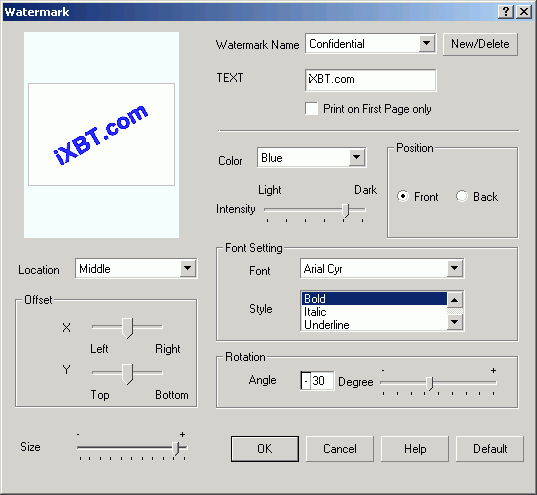Open the Location dropdown showing Middle
537x495 pixels.
188,268
